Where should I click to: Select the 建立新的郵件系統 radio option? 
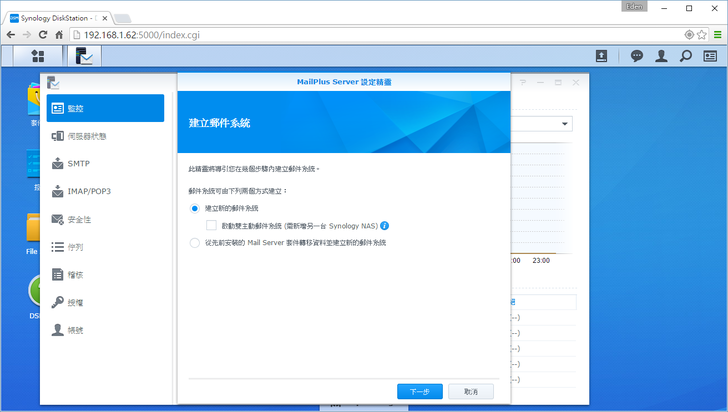(195, 209)
